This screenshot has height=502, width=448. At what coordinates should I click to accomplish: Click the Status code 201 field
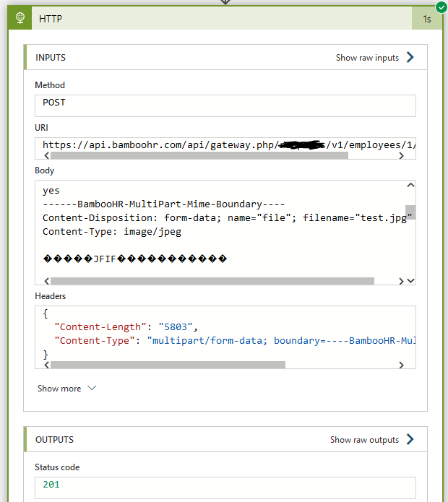tap(225, 486)
